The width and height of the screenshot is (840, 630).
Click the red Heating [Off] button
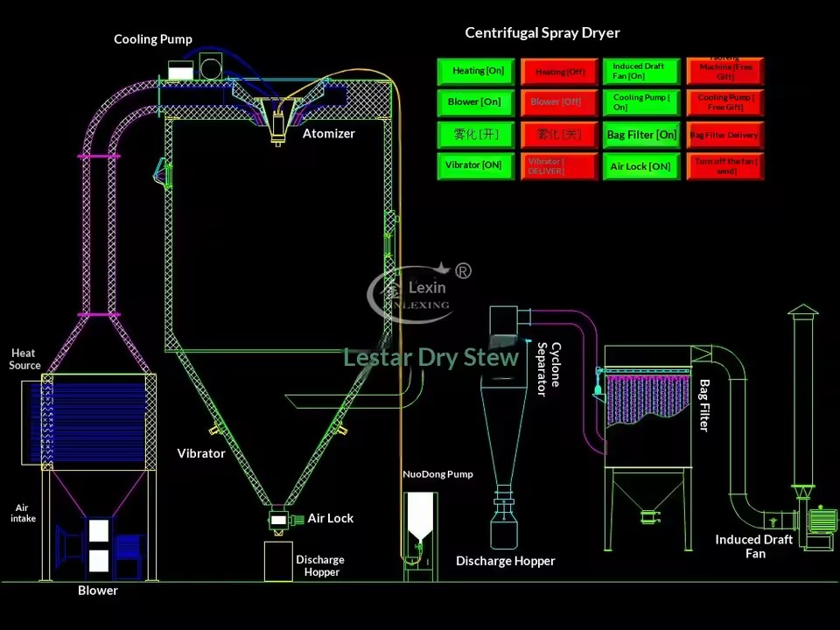coord(559,72)
